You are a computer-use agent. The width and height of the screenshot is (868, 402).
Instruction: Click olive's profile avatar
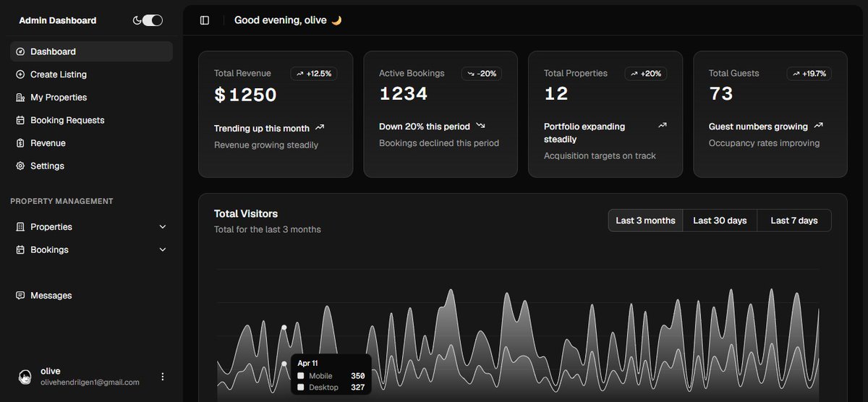[25, 377]
